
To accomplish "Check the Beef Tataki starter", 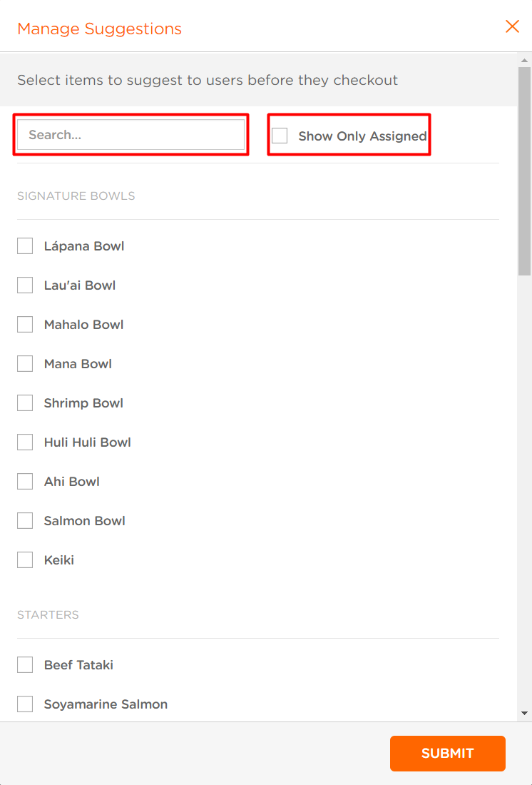I will 25,665.
